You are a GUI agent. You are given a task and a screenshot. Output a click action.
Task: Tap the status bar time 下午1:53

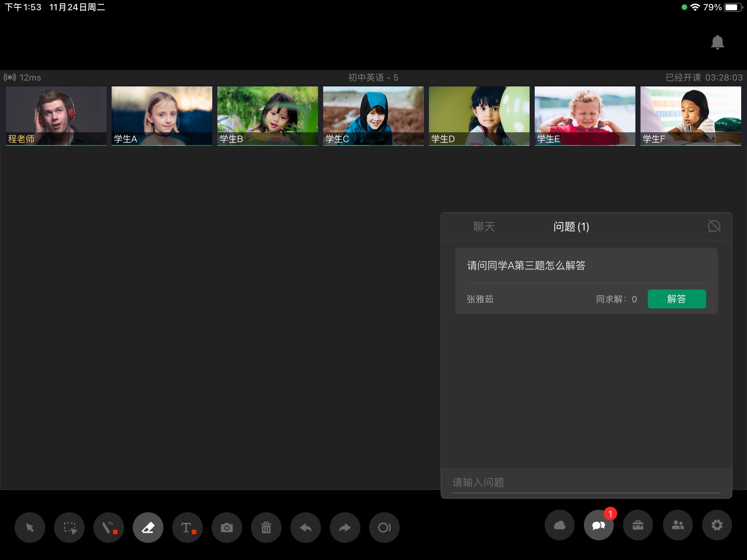[x=23, y=7]
